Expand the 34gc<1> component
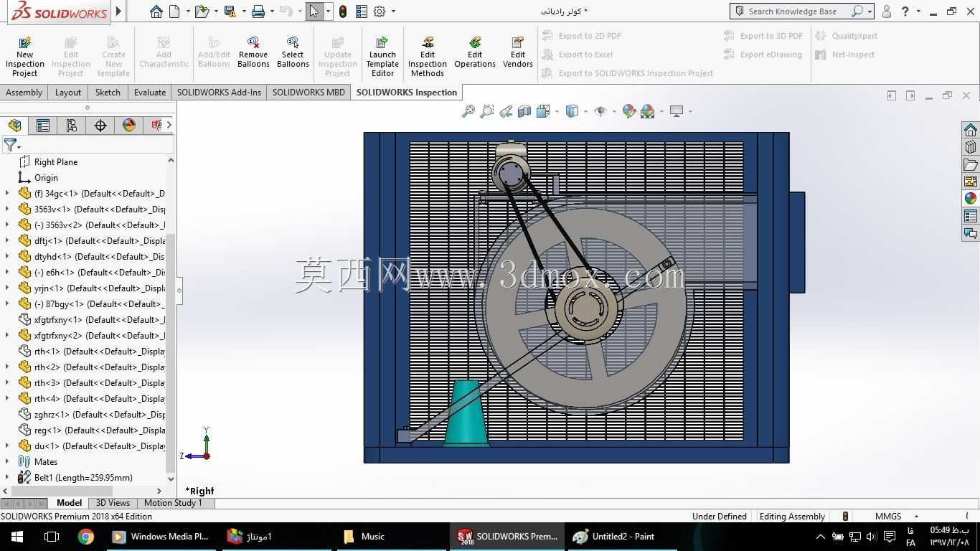 pos(7,193)
